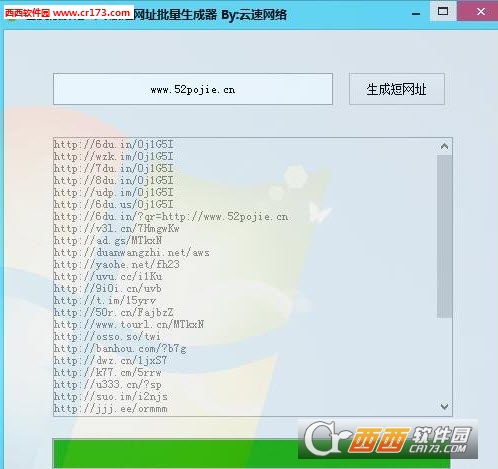This screenshot has width=498, height=469.
Task: Click the results list scrollbar thumb
Action: coord(444,236)
